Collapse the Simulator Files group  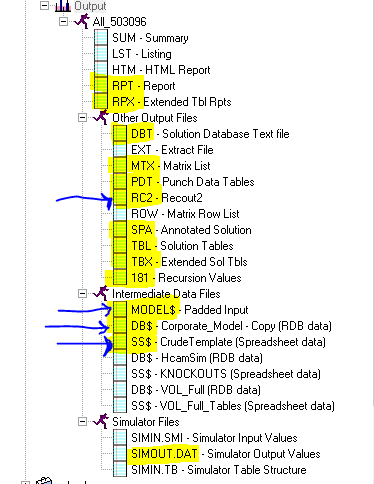pyautogui.click(x=82, y=422)
